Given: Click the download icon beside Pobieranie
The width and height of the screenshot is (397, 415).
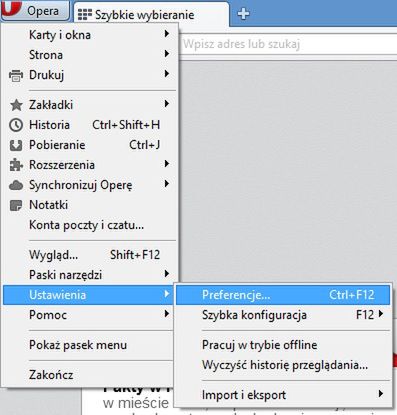Looking at the screenshot, I should click(x=16, y=146).
